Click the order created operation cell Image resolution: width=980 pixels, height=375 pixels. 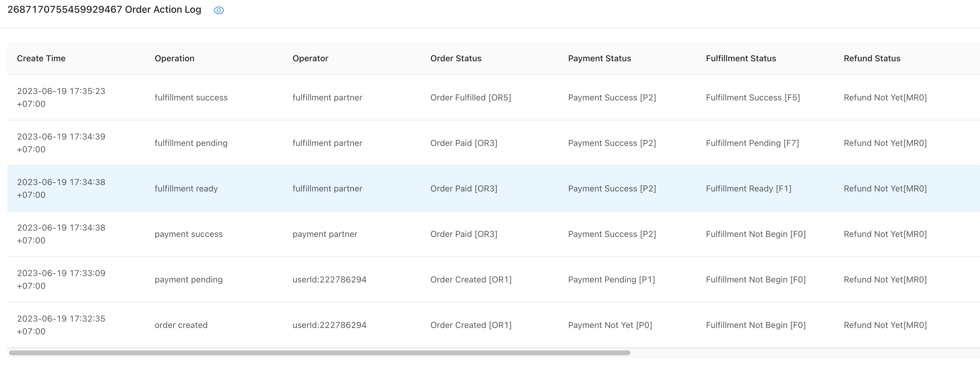(181, 325)
